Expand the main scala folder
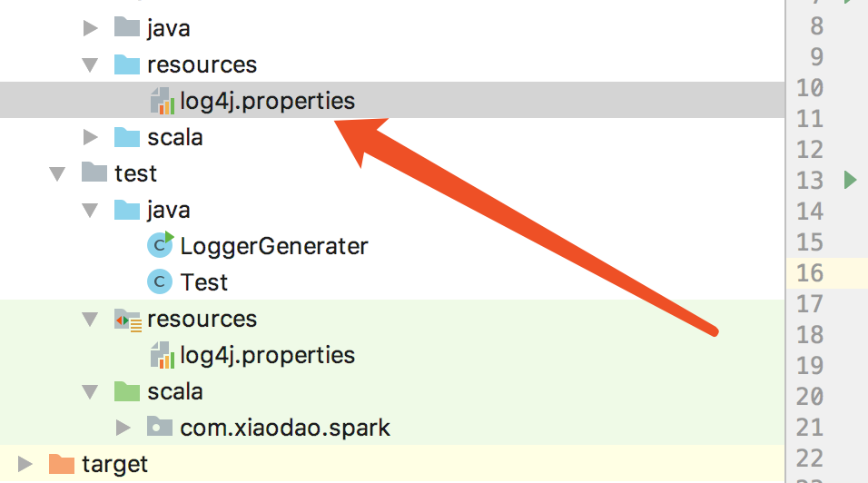 [x=90, y=137]
